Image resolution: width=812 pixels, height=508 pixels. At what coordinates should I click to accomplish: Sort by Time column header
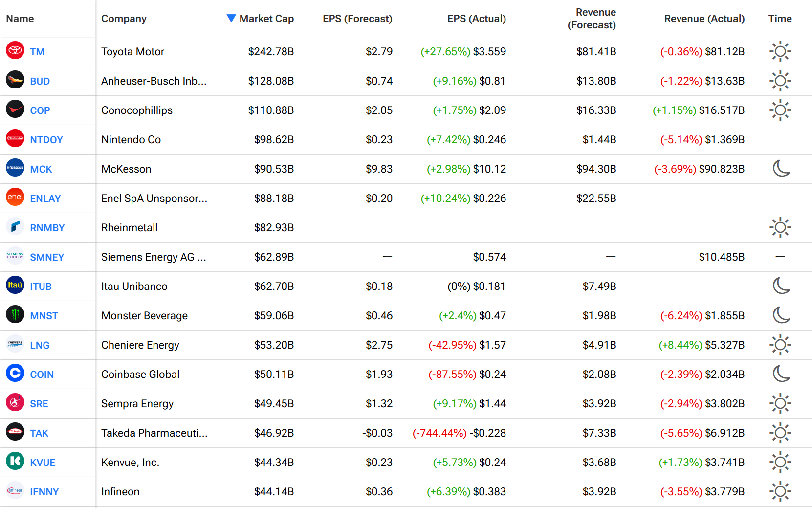(x=780, y=19)
